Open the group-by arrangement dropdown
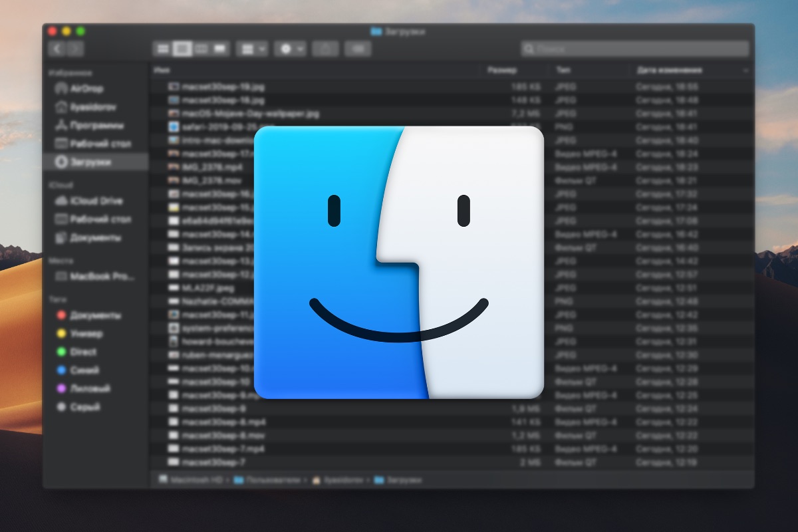Screen dimensions: 798x532 tap(252, 49)
